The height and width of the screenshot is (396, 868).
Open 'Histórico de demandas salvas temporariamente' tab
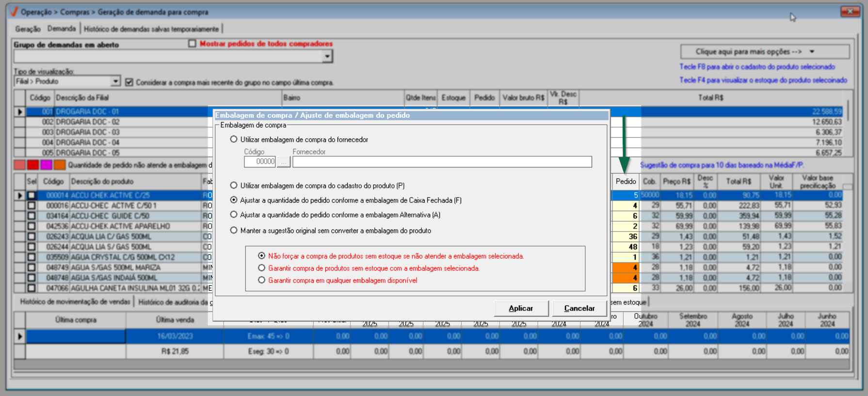tap(151, 29)
